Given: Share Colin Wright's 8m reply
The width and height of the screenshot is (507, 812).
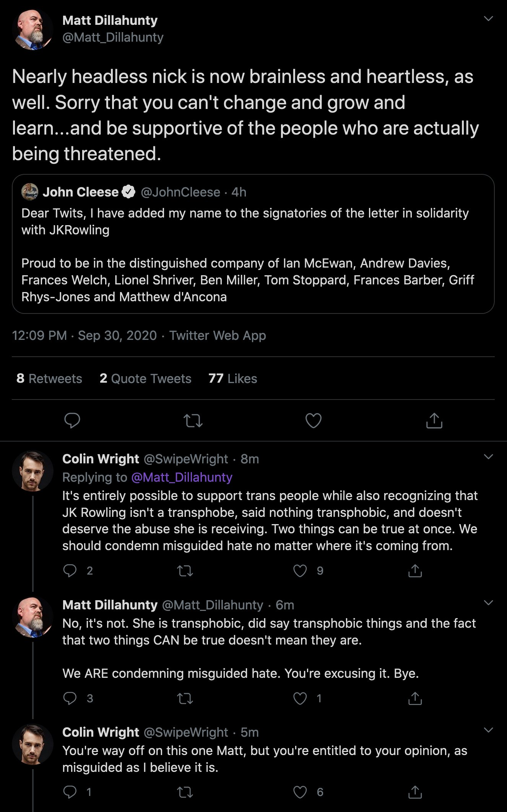Looking at the screenshot, I should click(415, 571).
